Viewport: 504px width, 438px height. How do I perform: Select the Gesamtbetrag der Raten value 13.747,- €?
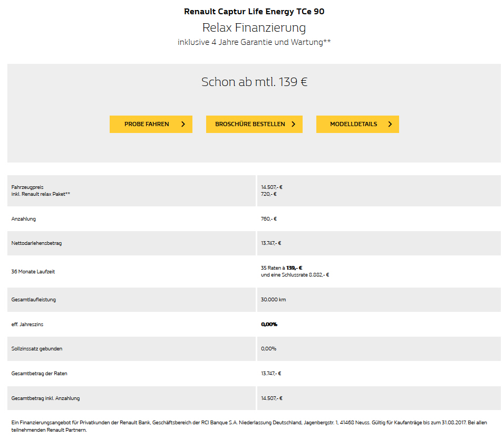coord(271,374)
